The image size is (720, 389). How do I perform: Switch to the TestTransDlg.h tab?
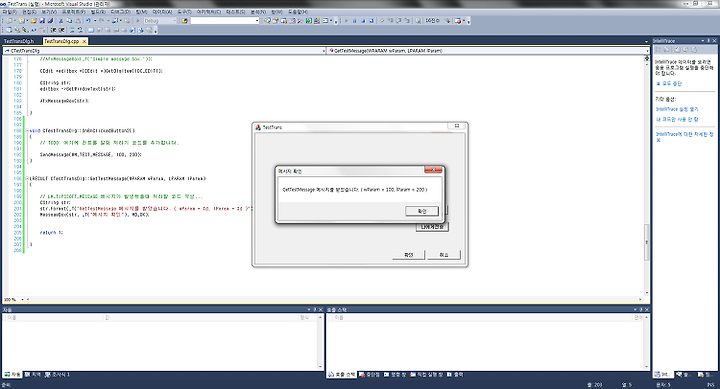pos(19,41)
